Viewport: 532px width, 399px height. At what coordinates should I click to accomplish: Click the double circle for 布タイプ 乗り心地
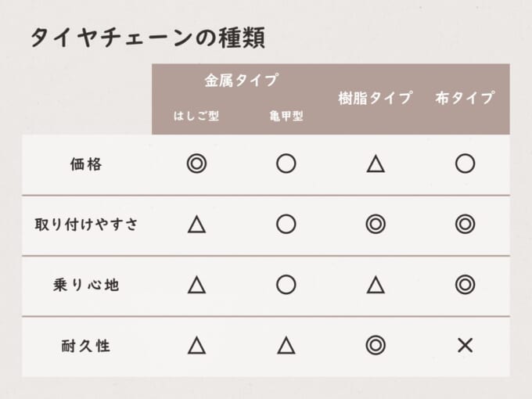465,285
